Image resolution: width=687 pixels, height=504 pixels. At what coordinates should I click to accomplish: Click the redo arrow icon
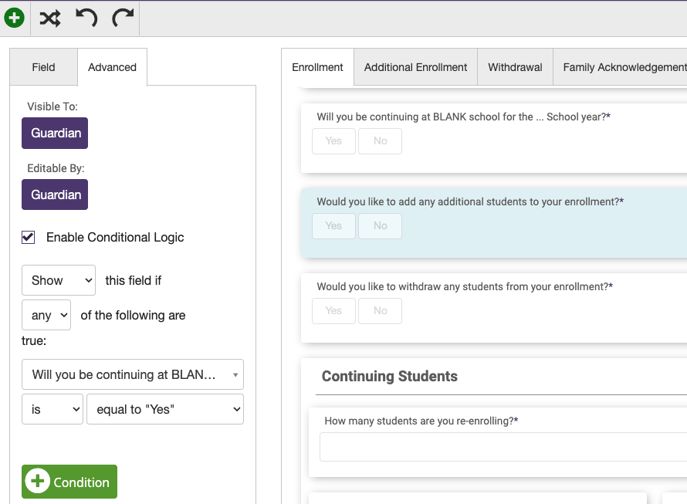point(123,18)
